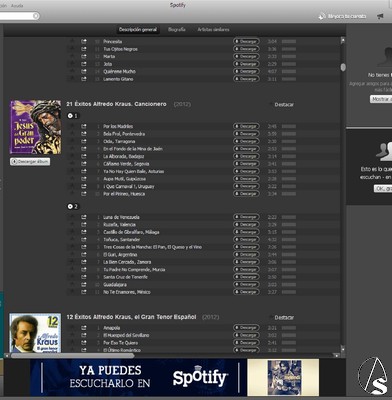Share track Castillo de Gibralfaro, Málaga
The height and width of the screenshot is (400, 392).
[84, 232]
